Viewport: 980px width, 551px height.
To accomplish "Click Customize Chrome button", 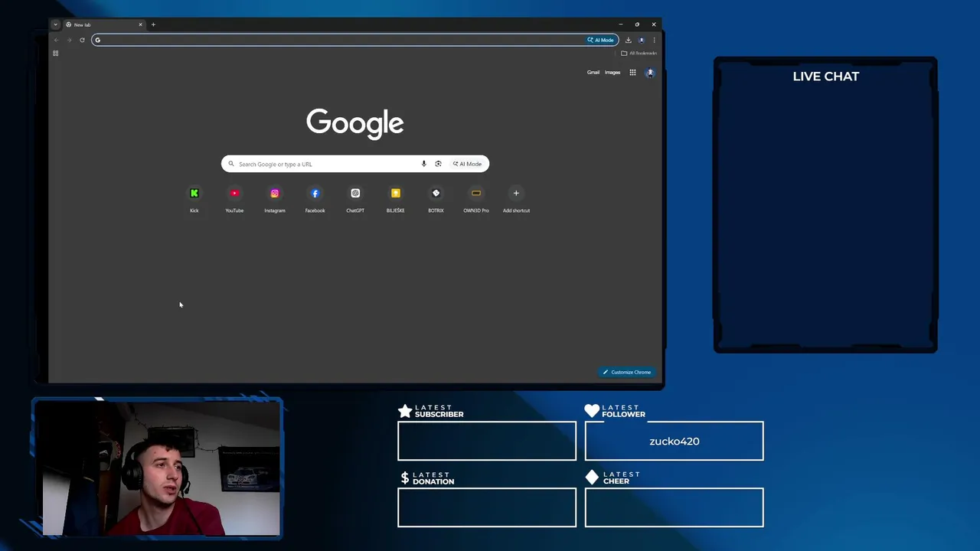I will pyautogui.click(x=626, y=372).
